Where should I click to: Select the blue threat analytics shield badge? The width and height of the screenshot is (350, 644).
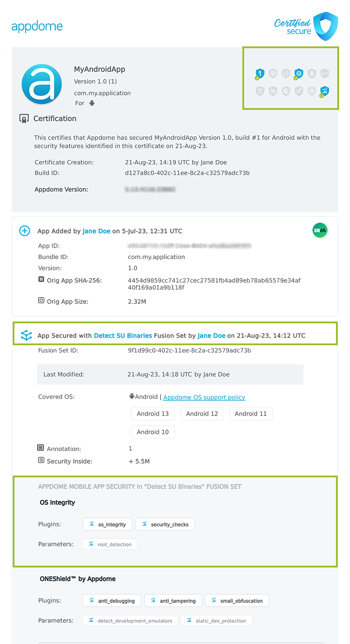(325, 91)
